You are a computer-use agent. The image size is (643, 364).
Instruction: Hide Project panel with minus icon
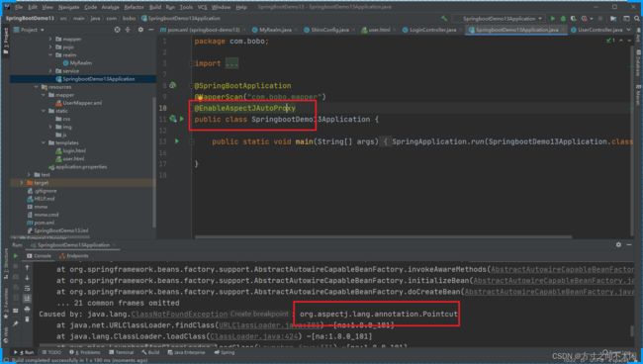click(151, 30)
